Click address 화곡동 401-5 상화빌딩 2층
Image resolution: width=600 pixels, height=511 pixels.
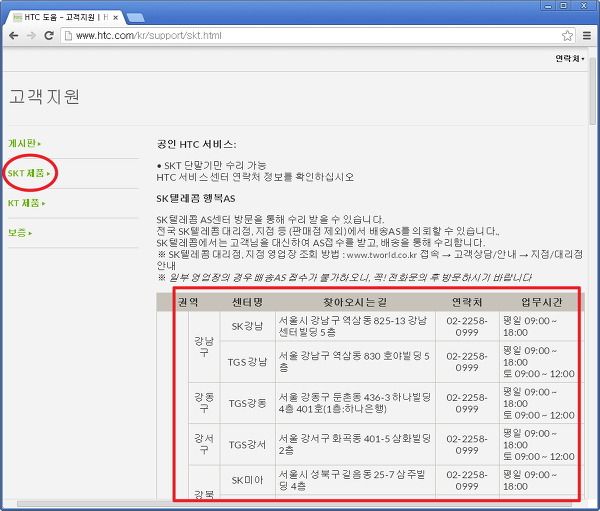pyautogui.click(x=355, y=444)
